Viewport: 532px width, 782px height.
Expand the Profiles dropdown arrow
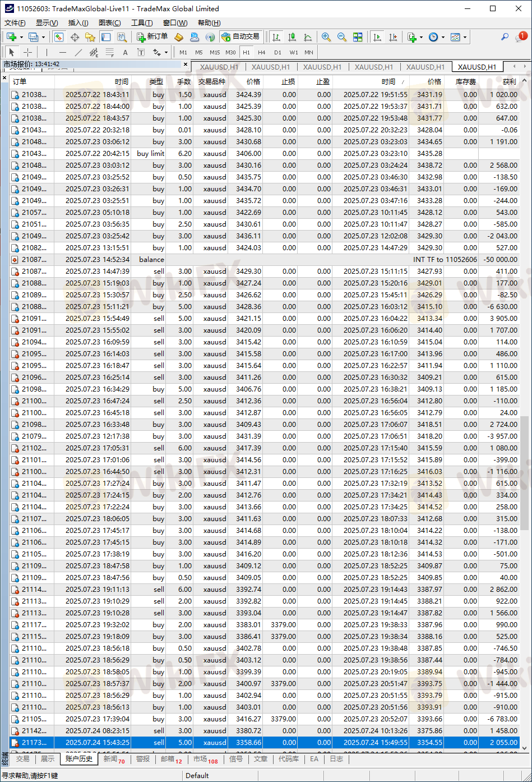pos(43,37)
